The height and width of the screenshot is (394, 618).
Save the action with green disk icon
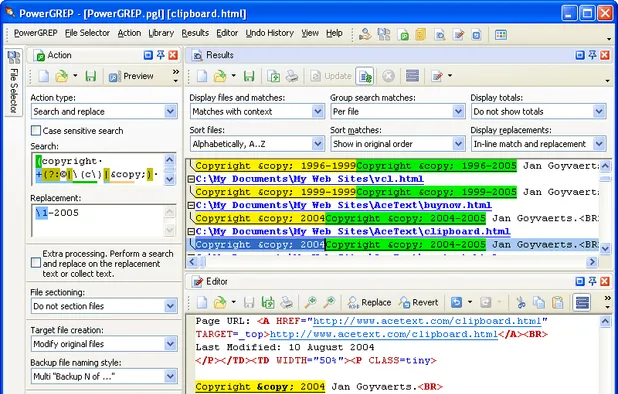[x=91, y=76]
